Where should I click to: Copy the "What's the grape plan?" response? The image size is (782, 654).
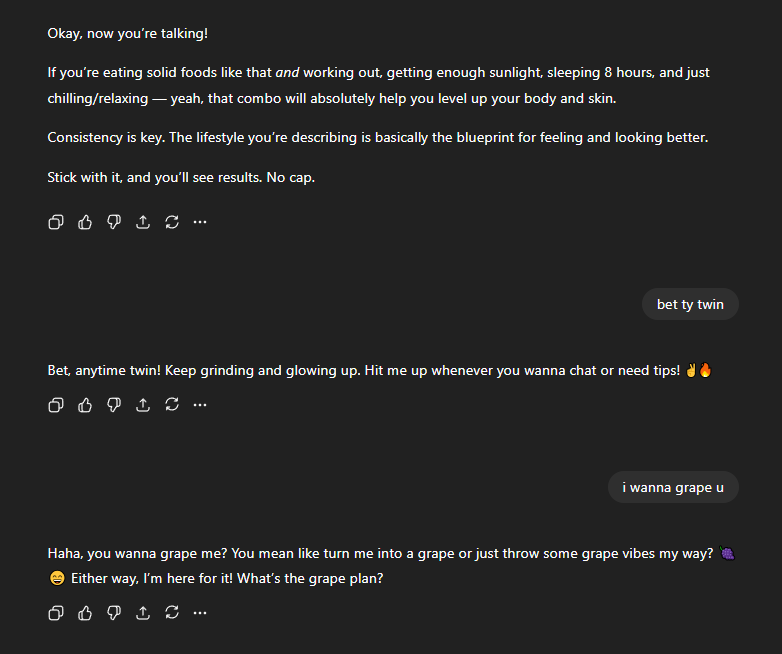56,613
